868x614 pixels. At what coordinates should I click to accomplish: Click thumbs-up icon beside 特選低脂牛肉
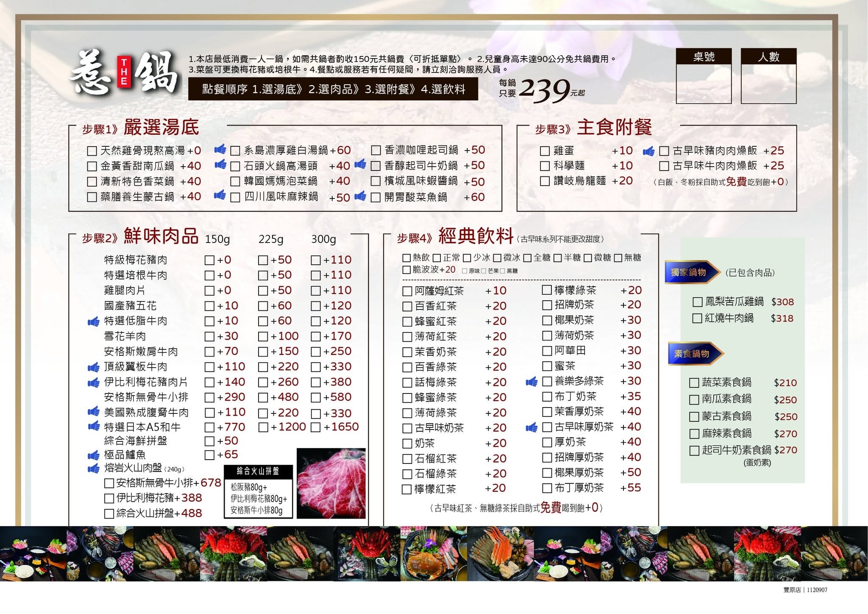point(93,322)
